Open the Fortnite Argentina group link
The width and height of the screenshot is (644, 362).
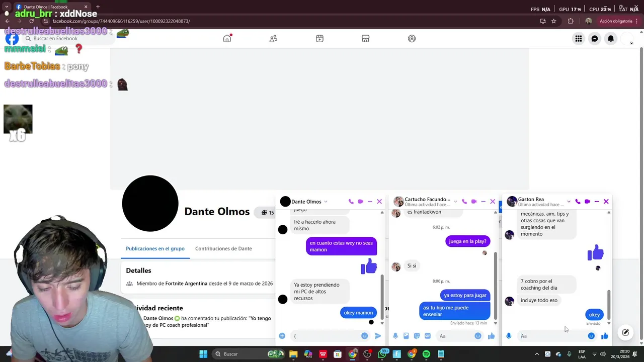(186, 284)
